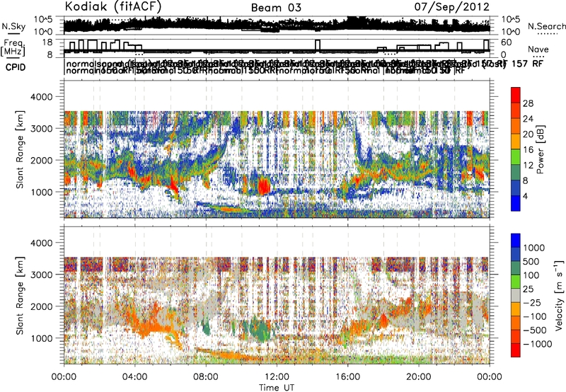Click the "Time UT" axis label
Screen dimensions: 566x392
coord(277,388)
